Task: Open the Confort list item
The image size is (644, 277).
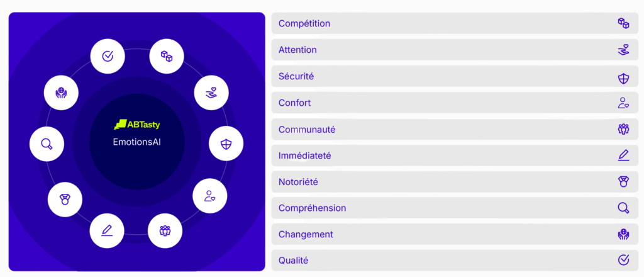Action: [455, 103]
